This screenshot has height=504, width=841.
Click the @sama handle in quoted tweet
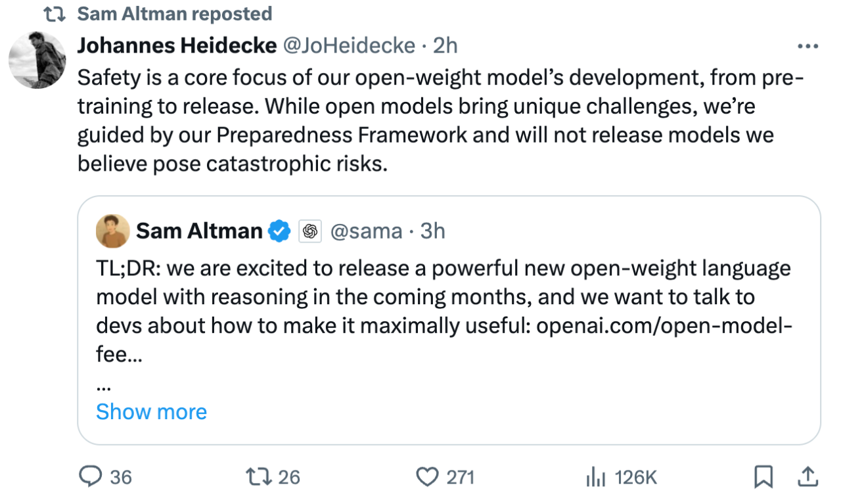[366, 231]
